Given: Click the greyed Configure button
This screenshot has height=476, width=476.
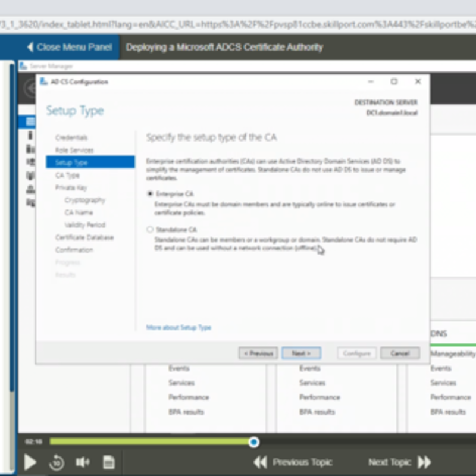Looking at the screenshot, I should (356, 353).
